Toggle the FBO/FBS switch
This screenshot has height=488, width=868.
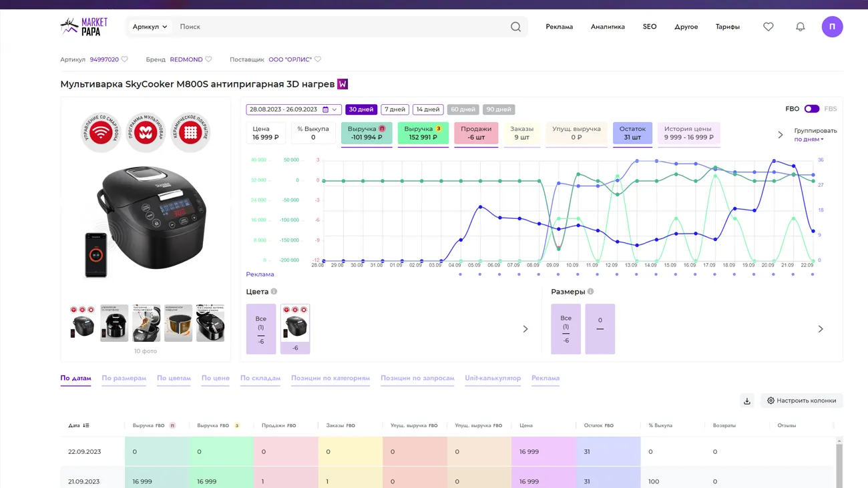coord(811,109)
